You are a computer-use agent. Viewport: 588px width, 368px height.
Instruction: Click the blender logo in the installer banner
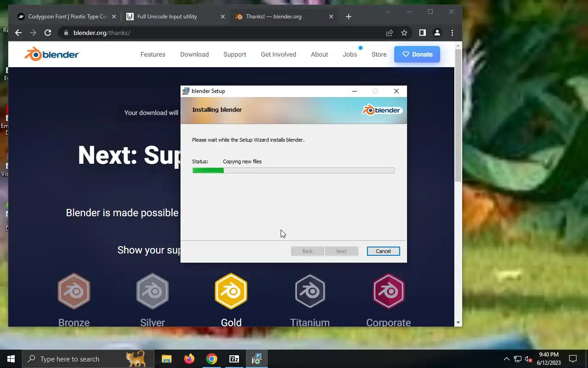tap(382, 110)
